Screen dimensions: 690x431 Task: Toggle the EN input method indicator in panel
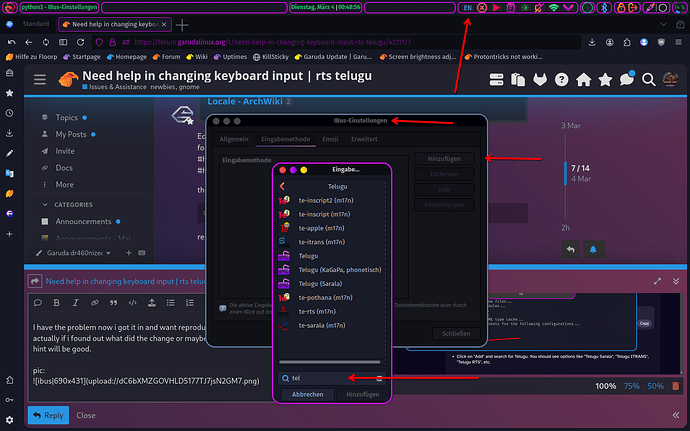click(x=468, y=7)
